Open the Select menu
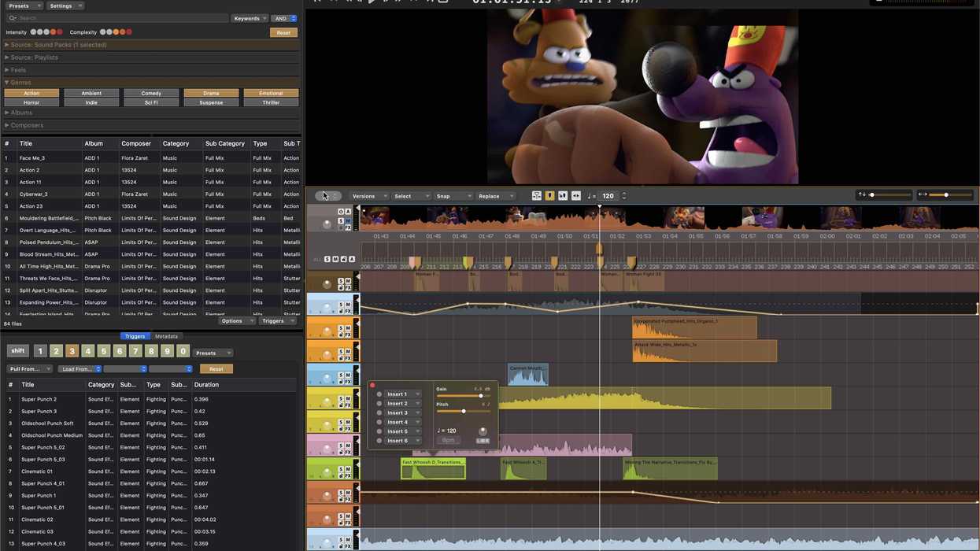 click(x=411, y=196)
